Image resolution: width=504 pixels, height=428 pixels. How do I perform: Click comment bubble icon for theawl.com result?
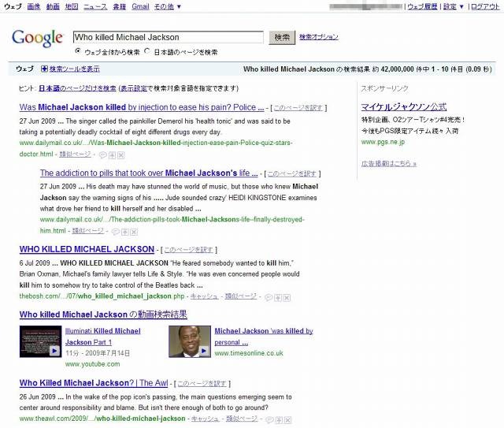[x=269, y=419]
